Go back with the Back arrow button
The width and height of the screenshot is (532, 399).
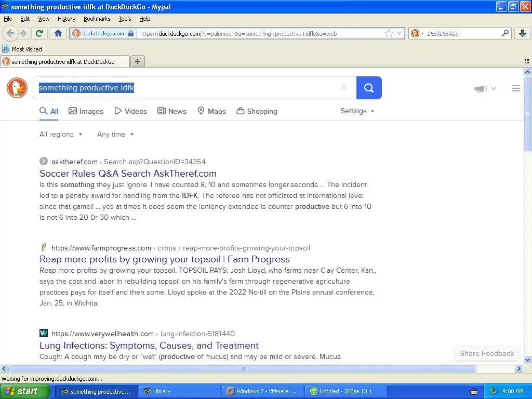coord(10,33)
